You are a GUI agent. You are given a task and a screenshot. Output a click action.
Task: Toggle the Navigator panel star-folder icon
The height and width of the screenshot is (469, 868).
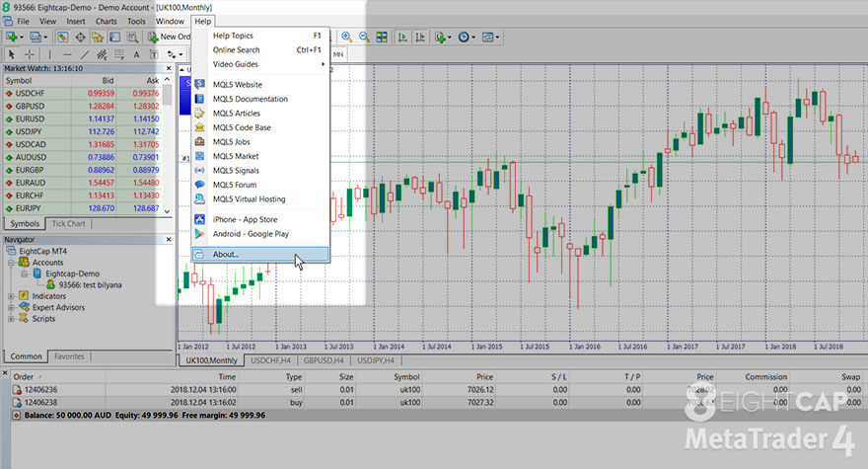(x=98, y=38)
